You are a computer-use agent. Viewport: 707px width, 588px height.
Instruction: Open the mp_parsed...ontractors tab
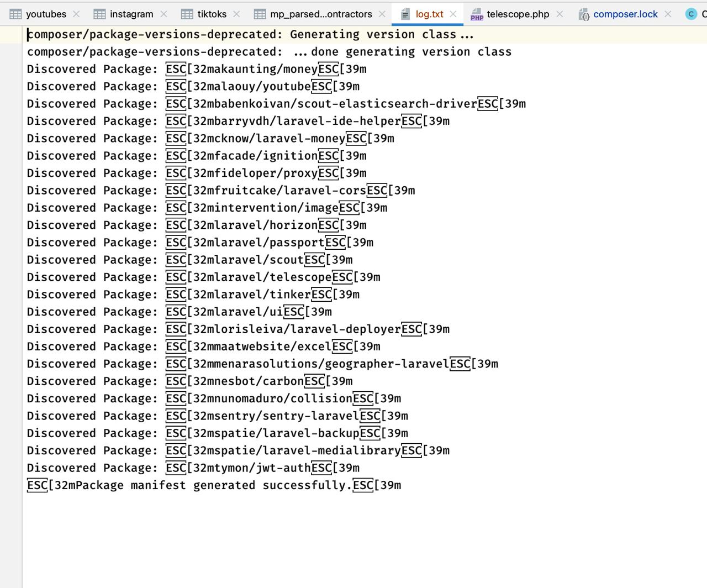[x=321, y=14]
